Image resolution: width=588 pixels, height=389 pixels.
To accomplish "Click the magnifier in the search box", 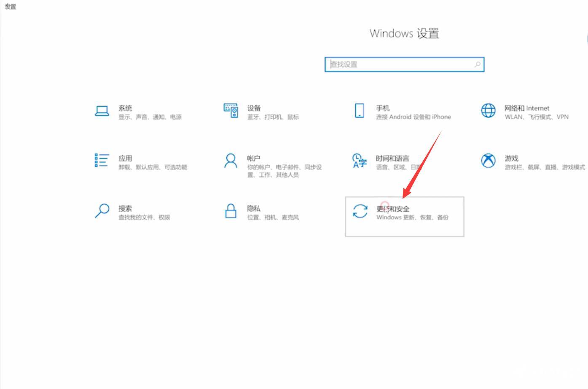I will click(477, 64).
